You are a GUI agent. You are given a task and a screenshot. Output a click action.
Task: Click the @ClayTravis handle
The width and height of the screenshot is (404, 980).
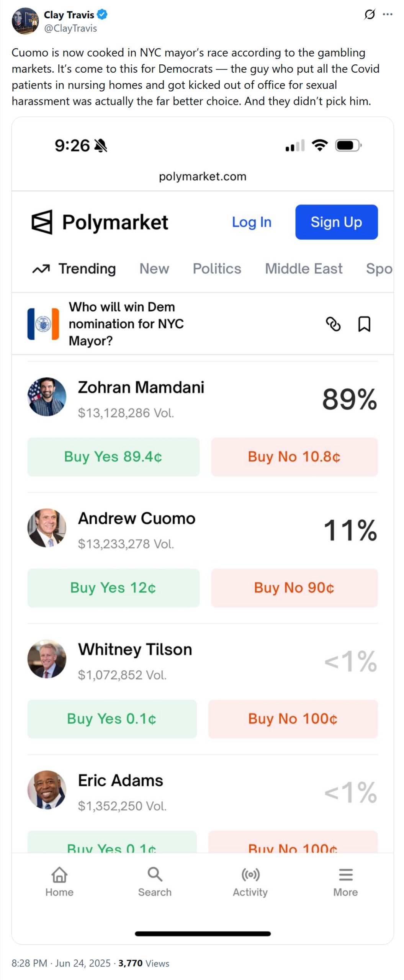click(x=70, y=28)
